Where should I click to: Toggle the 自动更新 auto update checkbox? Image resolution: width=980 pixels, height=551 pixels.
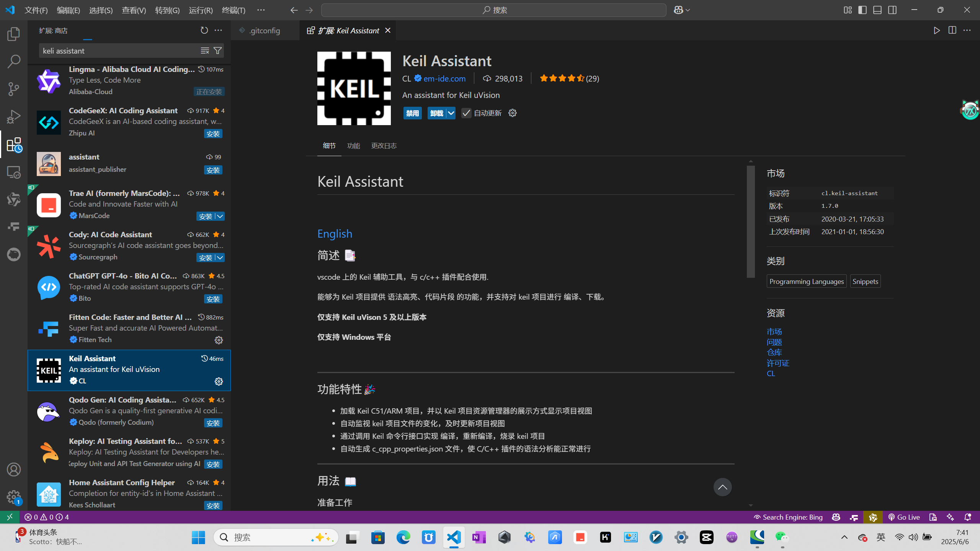click(466, 113)
